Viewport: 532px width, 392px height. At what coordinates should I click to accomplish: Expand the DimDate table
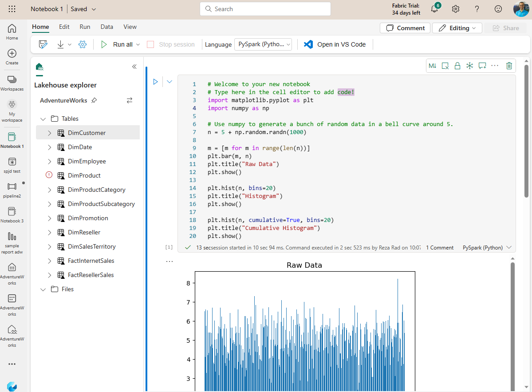(50, 147)
